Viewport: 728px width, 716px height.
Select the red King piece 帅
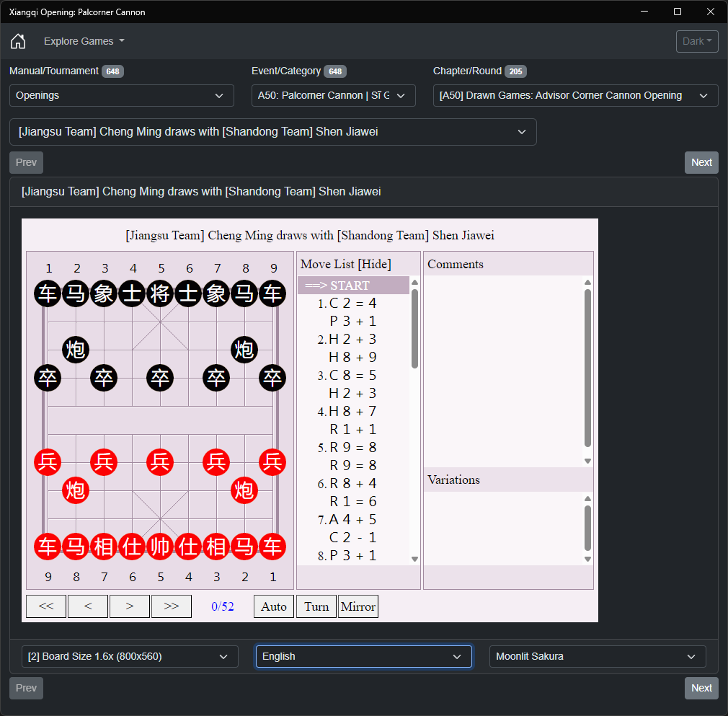[160, 547]
